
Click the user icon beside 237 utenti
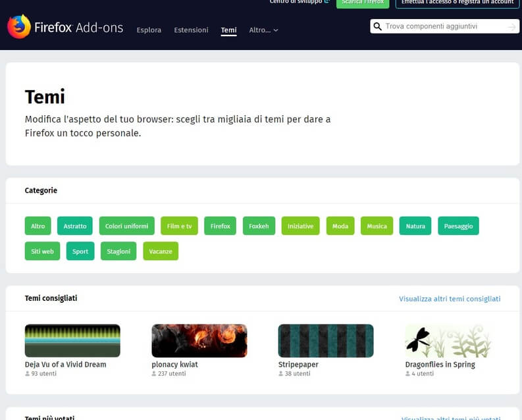[x=154, y=374]
